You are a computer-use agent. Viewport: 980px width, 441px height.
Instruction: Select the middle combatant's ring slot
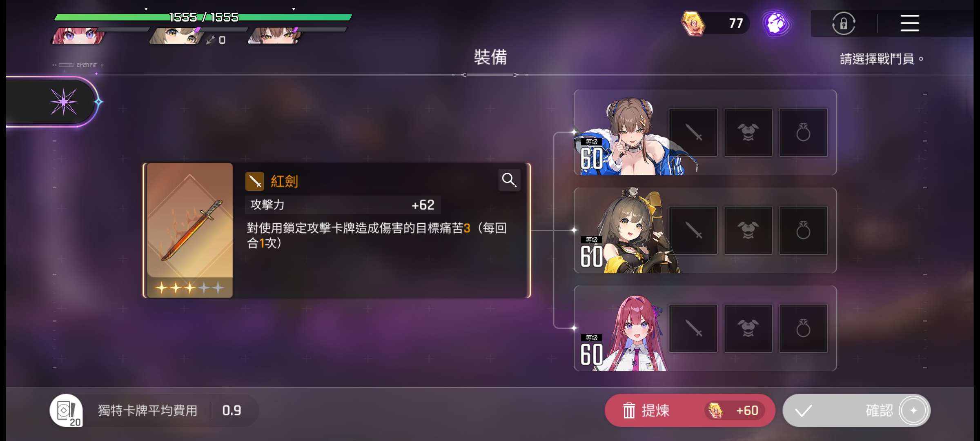pos(803,230)
